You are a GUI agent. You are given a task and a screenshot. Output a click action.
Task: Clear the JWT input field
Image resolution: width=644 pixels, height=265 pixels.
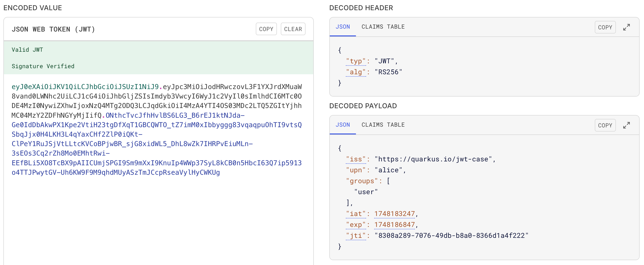click(x=293, y=29)
